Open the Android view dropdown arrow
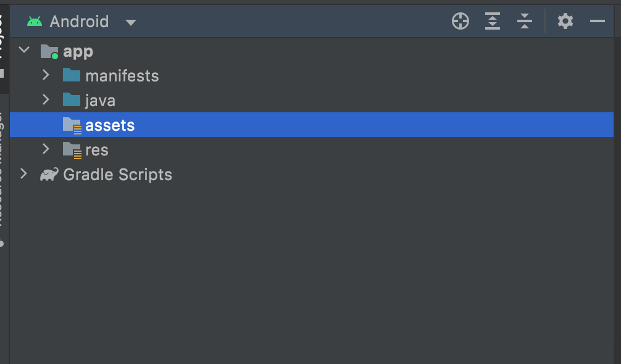Viewport: 621px width, 364px height. click(x=130, y=22)
